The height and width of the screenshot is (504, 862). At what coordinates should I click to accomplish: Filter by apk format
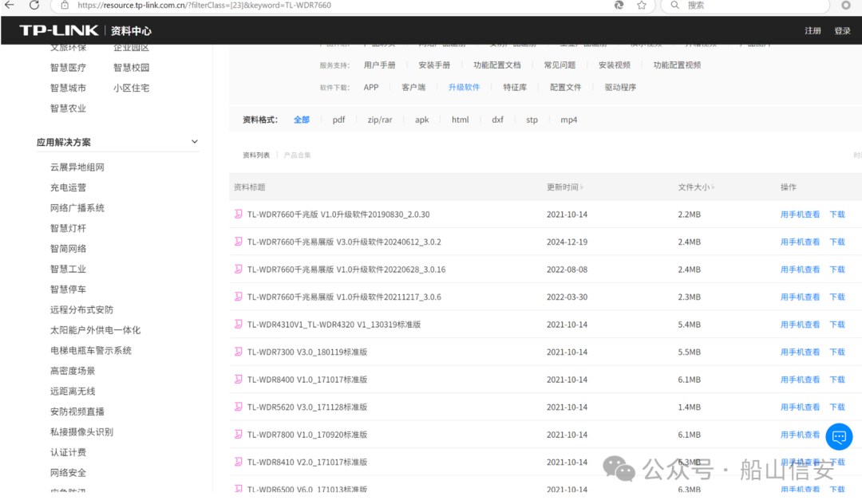(421, 120)
